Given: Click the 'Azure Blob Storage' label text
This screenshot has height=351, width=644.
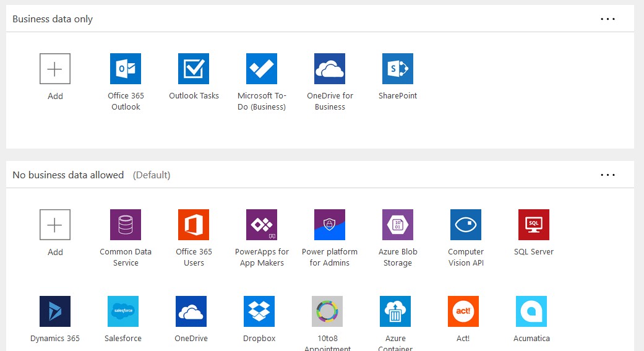Looking at the screenshot, I should [x=398, y=258].
